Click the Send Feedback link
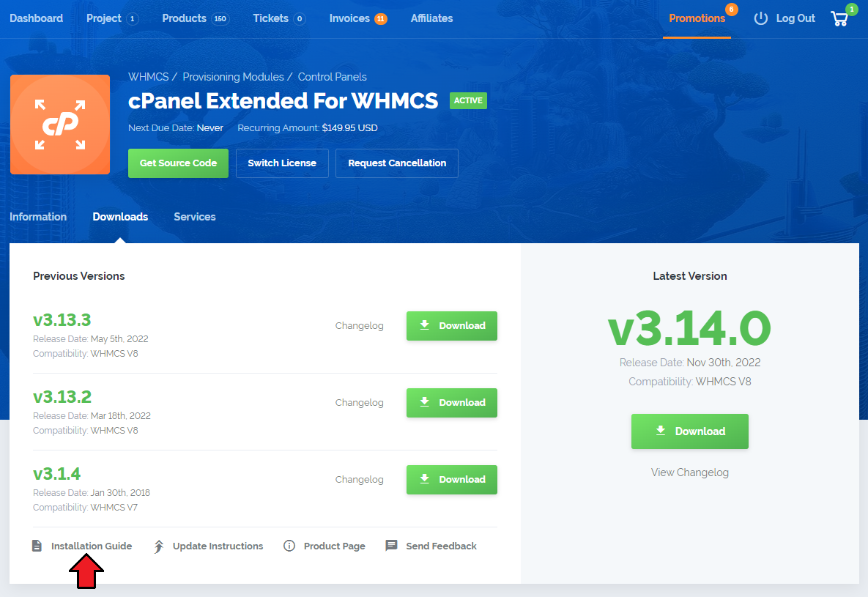This screenshot has width=868, height=597. [441, 546]
